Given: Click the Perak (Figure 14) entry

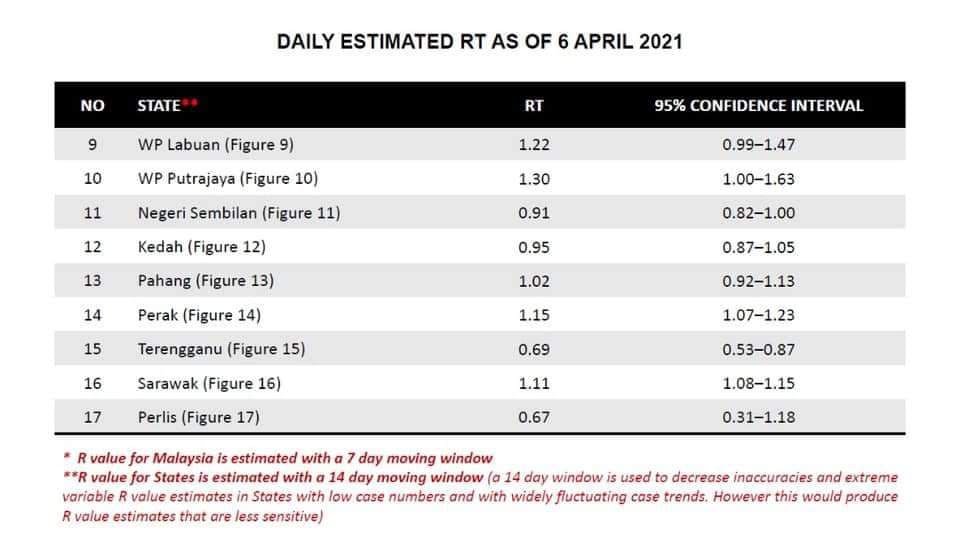Looking at the screenshot, I should coord(199,314).
